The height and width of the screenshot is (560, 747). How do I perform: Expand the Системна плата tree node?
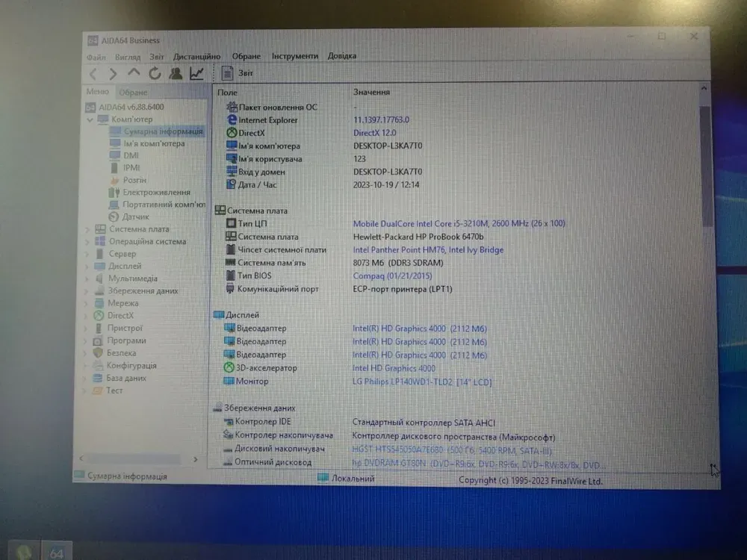tap(87, 229)
